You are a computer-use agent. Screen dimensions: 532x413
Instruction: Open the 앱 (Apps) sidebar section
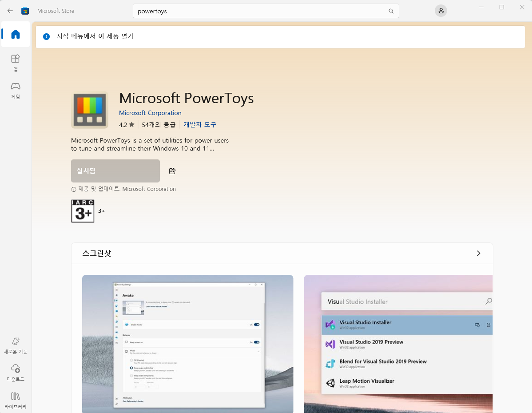click(16, 63)
